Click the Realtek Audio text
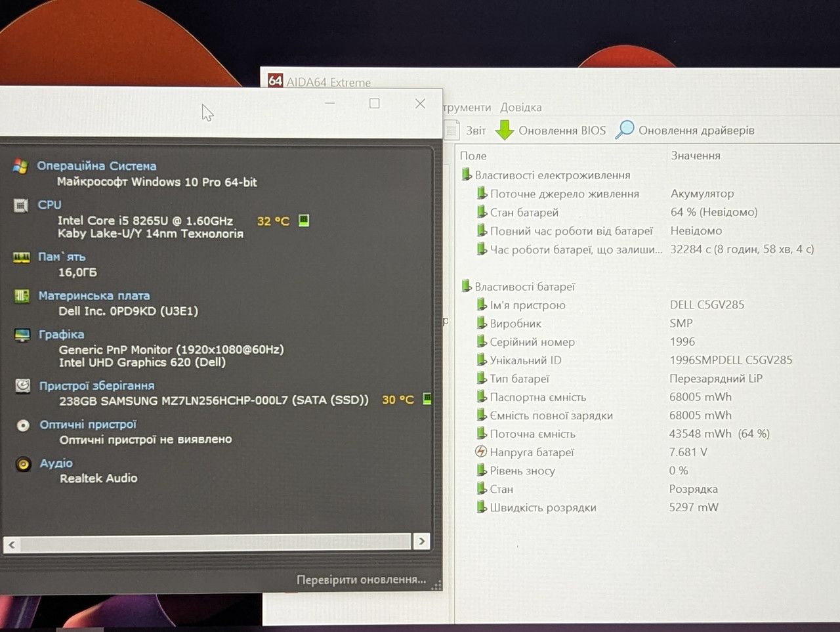Viewport: 840px width, 632px height. pos(98,478)
